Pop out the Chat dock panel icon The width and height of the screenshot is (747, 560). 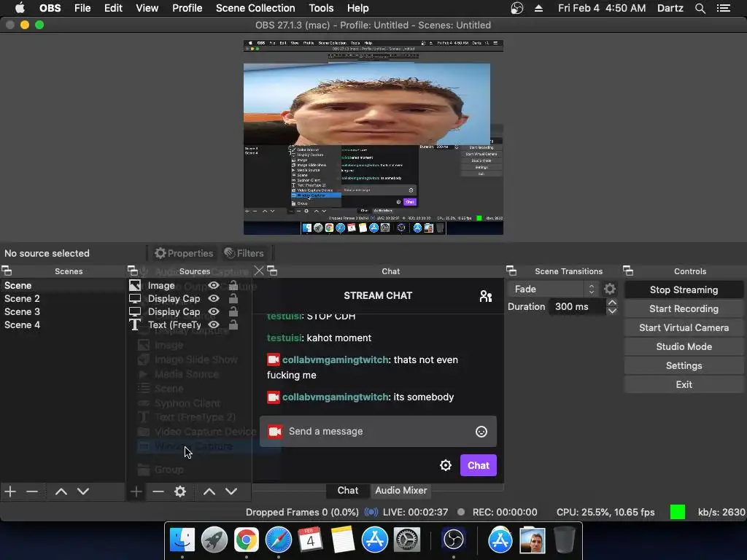(x=272, y=271)
